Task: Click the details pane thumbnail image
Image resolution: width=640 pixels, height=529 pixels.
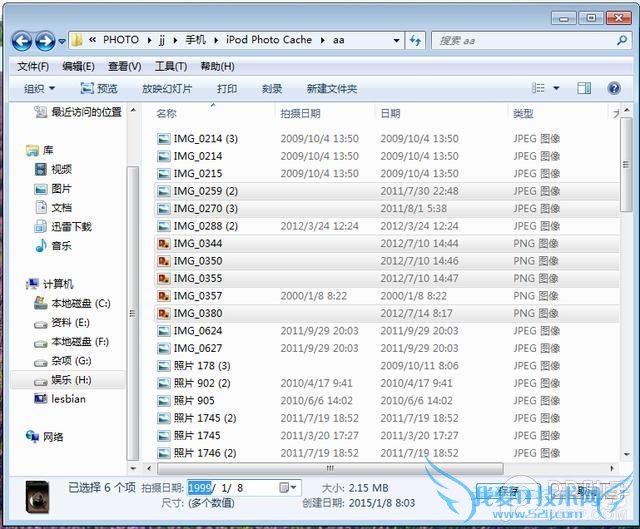Action: coord(38,497)
